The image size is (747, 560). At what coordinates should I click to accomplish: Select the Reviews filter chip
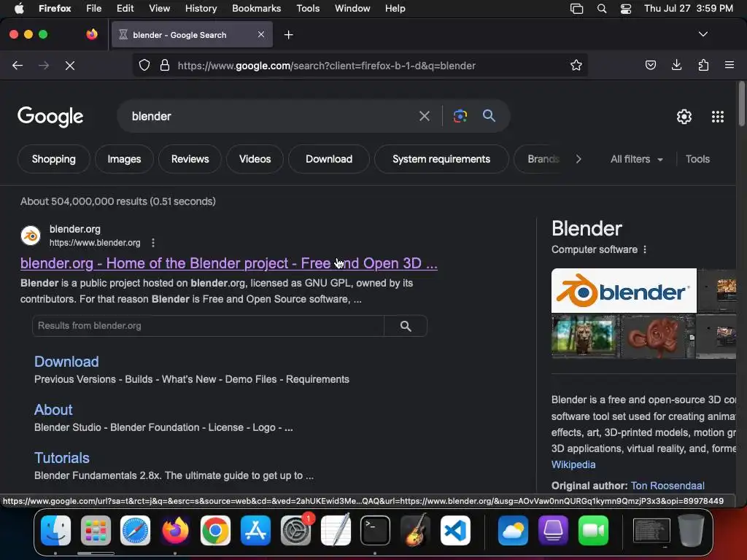[190, 159]
